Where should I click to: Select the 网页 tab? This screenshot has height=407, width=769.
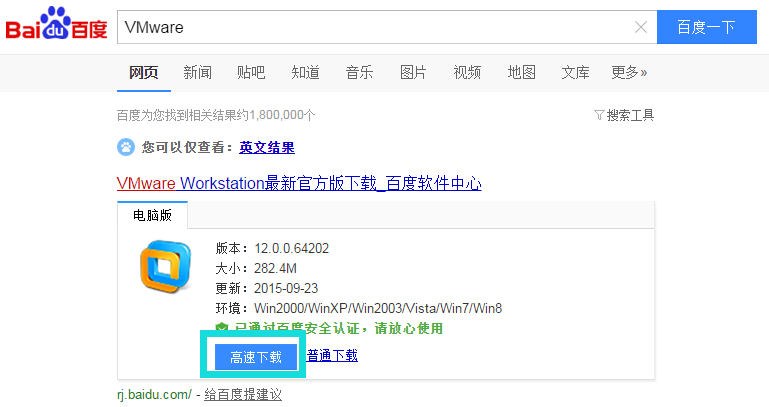[144, 73]
